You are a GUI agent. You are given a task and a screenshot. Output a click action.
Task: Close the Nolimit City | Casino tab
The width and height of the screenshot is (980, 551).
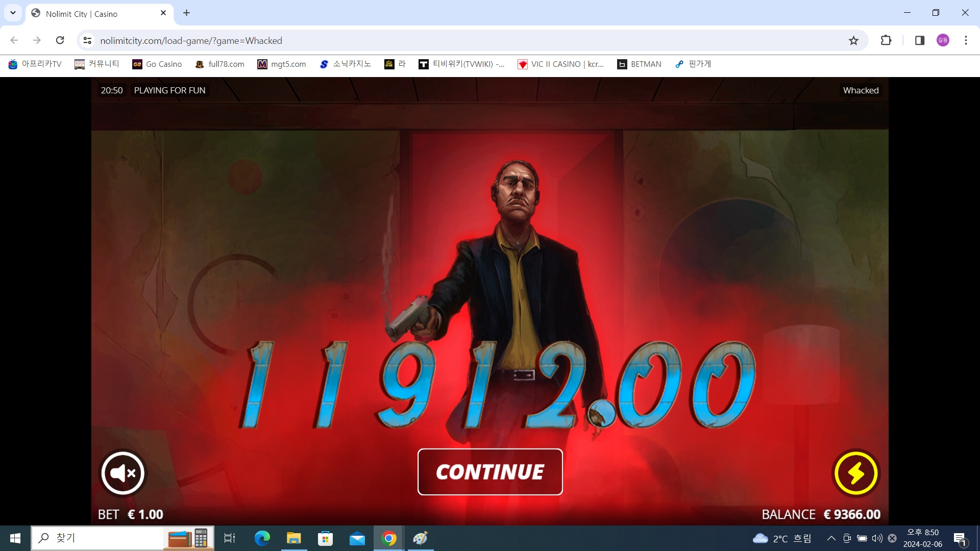click(163, 13)
